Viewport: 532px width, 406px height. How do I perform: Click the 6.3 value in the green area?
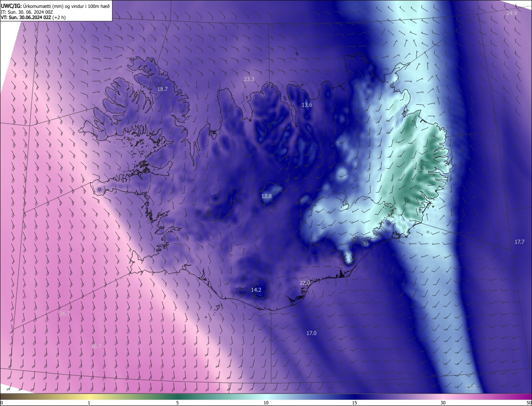click(421, 169)
